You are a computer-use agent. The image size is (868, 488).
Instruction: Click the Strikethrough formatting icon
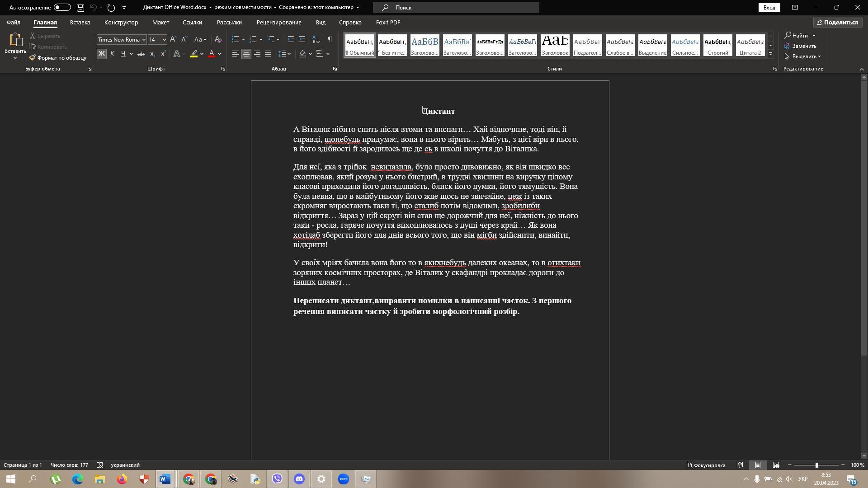click(141, 54)
